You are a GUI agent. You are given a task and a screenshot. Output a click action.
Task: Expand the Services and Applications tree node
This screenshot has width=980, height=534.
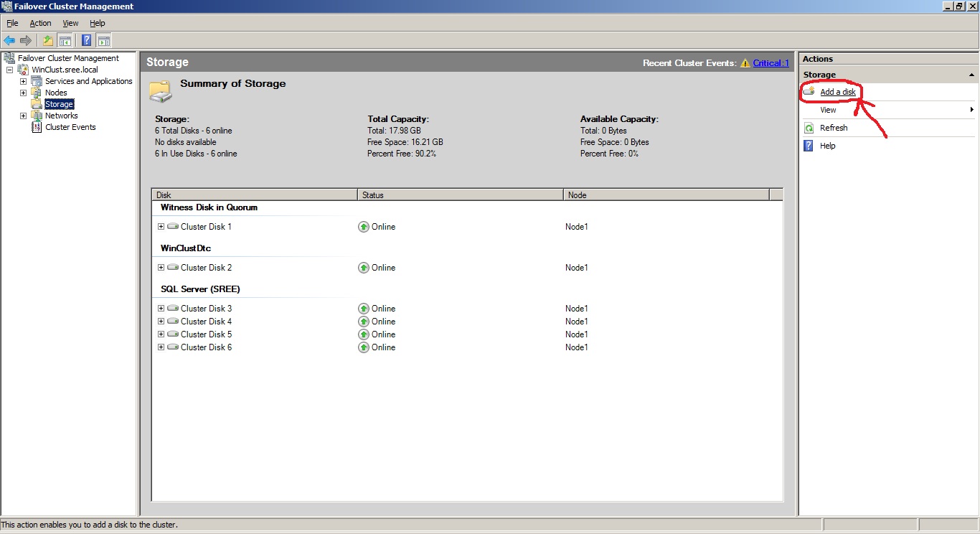[x=23, y=81]
